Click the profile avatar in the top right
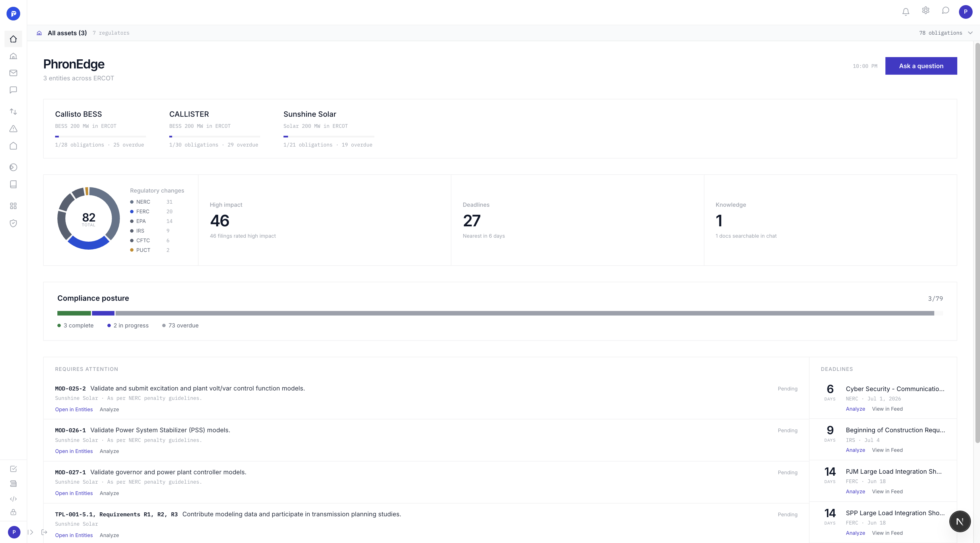 click(966, 12)
